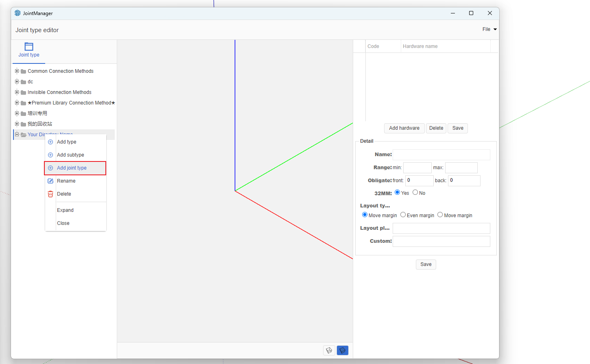Click the Joint type panel icon
This screenshot has width=590, height=364.
29,47
